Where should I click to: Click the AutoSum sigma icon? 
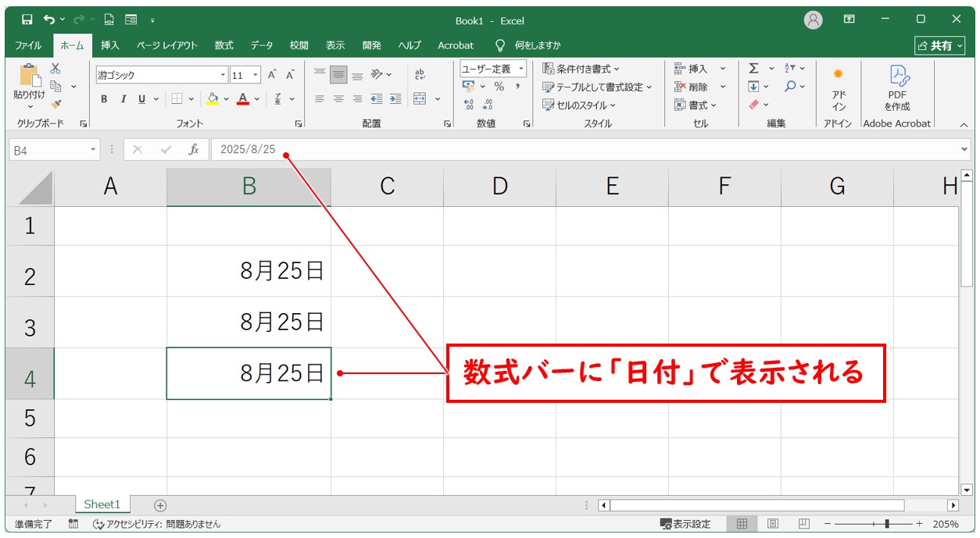click(x=753, y=69)
